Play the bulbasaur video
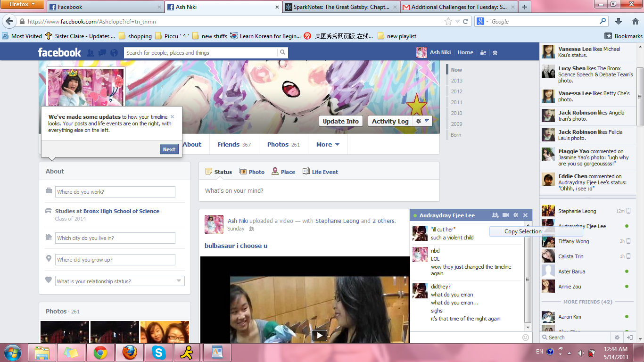 (x=319, y=335)
